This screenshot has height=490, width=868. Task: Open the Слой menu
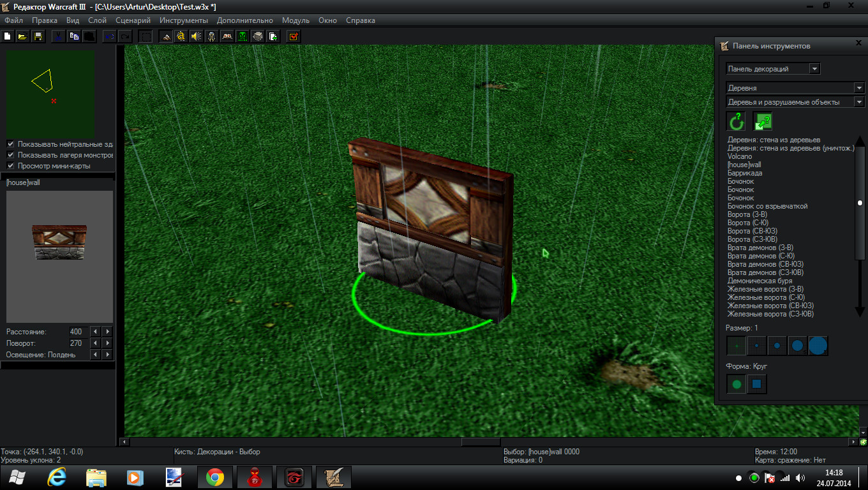click(97, 20)
